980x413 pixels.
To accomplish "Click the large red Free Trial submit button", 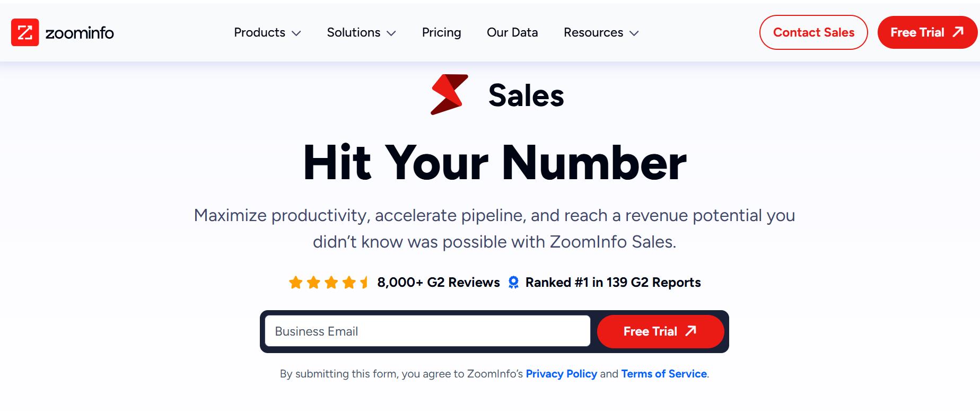I will click(660, 331).
